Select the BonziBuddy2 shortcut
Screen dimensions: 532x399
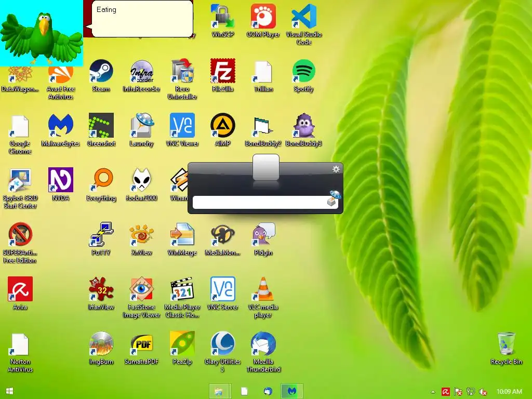(x=263, y=130)
